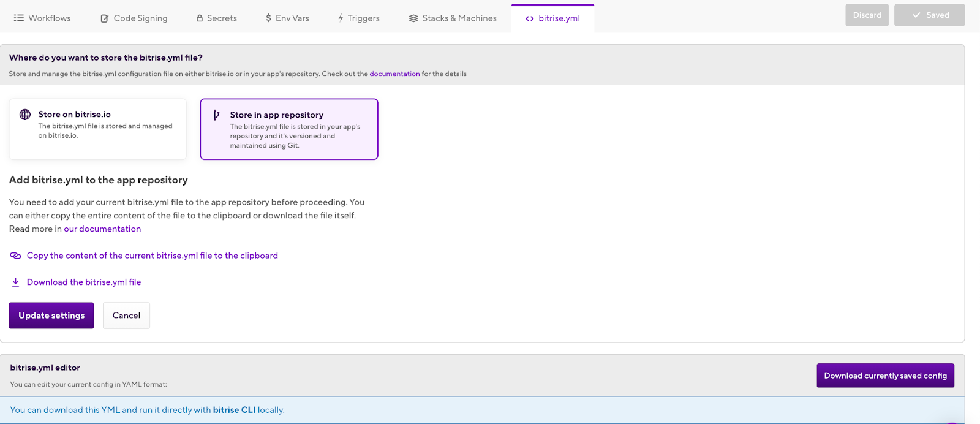Viewport: 980px width, 424px height.
Task: Click the Saved button
Action: (929, 15)
